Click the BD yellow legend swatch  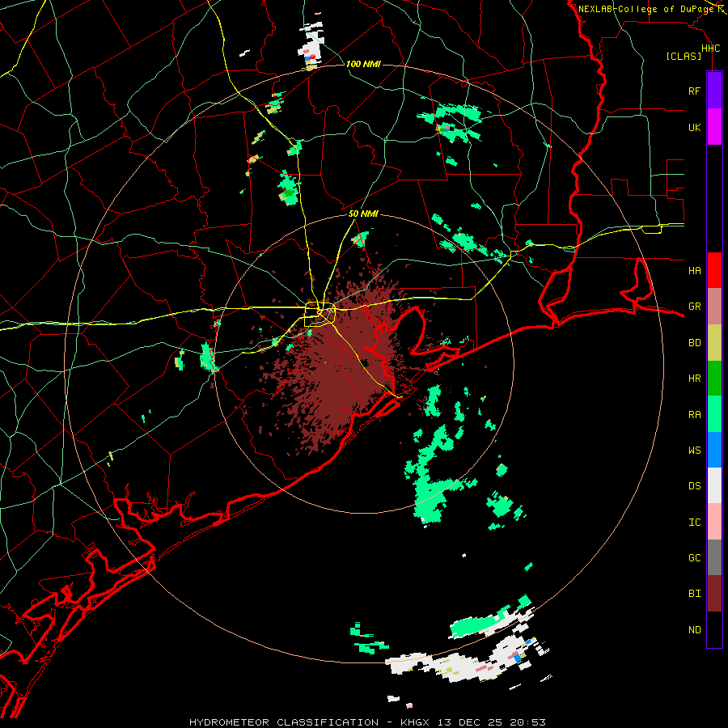pos(714,342)
